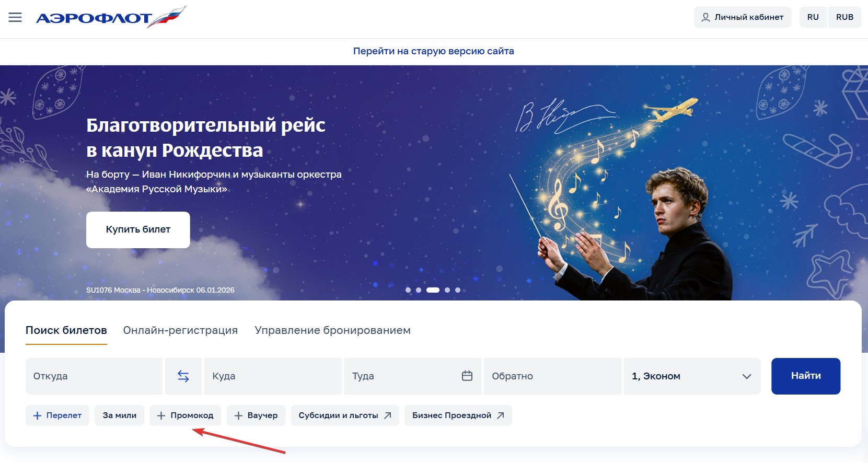Select first carousel dot
Viewport: 868px width, 463px height.
[408, 290]
